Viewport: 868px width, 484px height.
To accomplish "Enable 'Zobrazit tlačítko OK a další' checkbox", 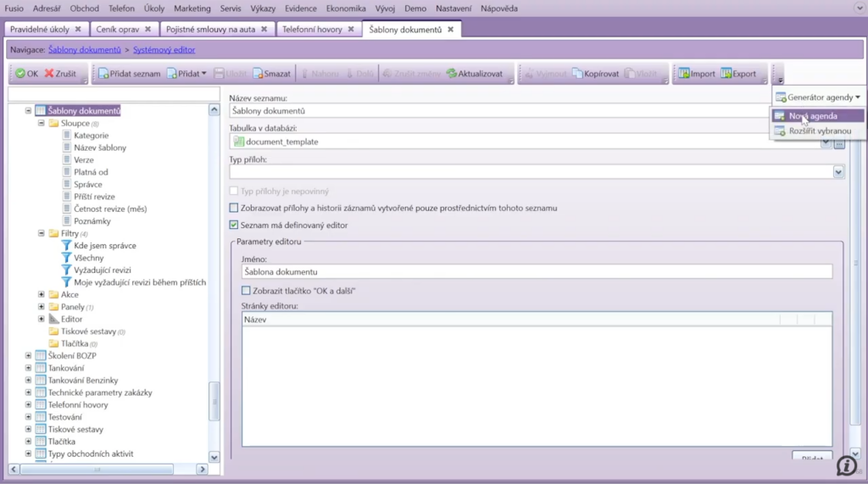I will pyautogui.click(x=246, y=291).
